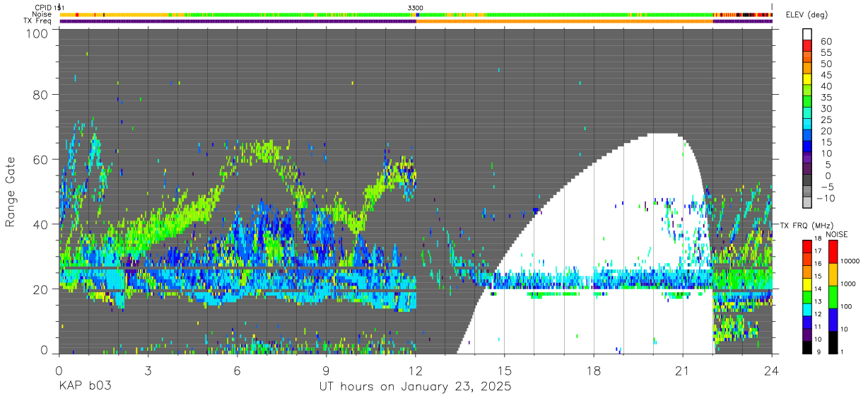Screen dimensions: 868x401
Task: Click the 'Range Gate' y-axis label
Action: pos(11,192)
